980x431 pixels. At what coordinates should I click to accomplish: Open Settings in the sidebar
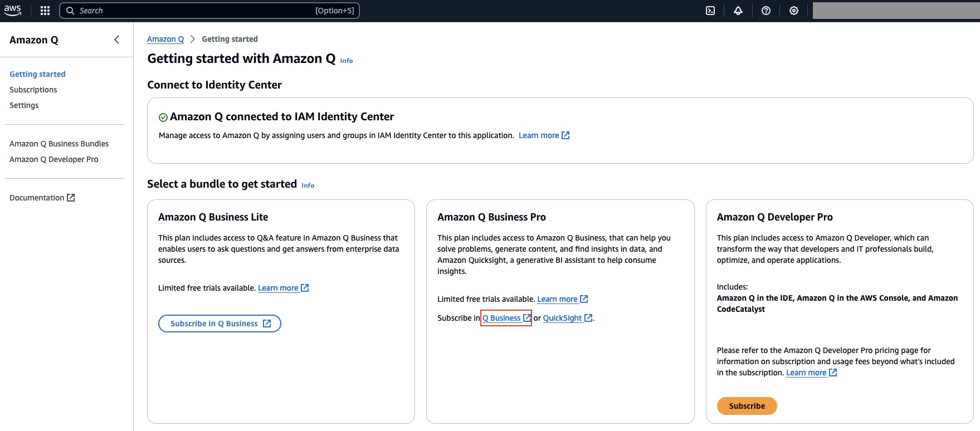tap(24, 105)
